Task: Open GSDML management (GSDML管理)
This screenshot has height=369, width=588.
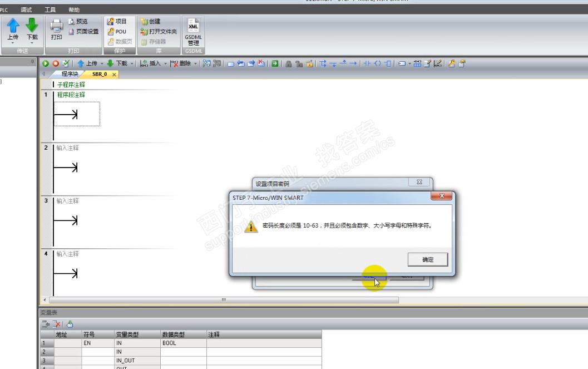Action: (193, 32)
